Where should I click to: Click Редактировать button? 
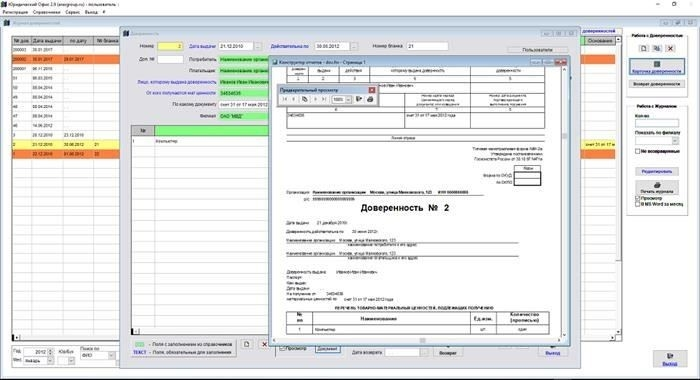click(x=657, y=171)
